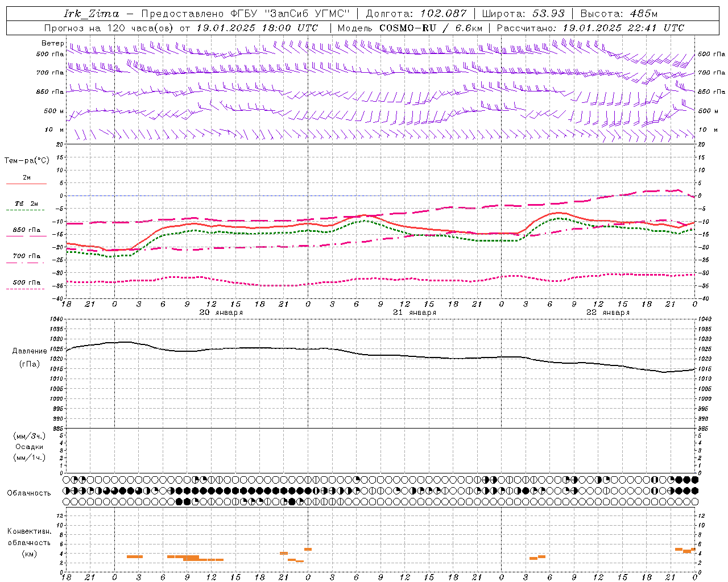Click the date label "20 января"
This screenshot has height=582, width=728.
coord(221,313)
